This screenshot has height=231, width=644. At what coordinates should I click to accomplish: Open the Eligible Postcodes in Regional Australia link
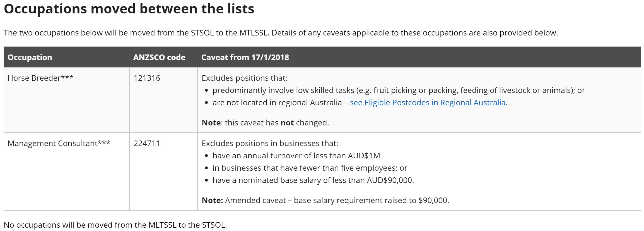pyautogui.click(x=428, y=103)
